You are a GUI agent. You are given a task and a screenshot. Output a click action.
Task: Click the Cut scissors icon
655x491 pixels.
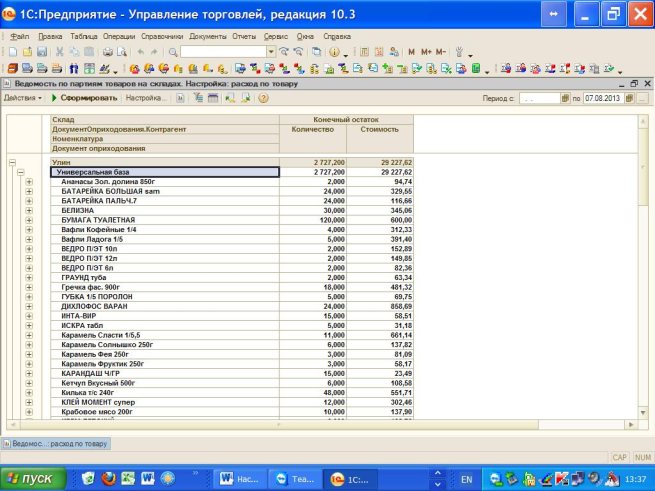60,52
